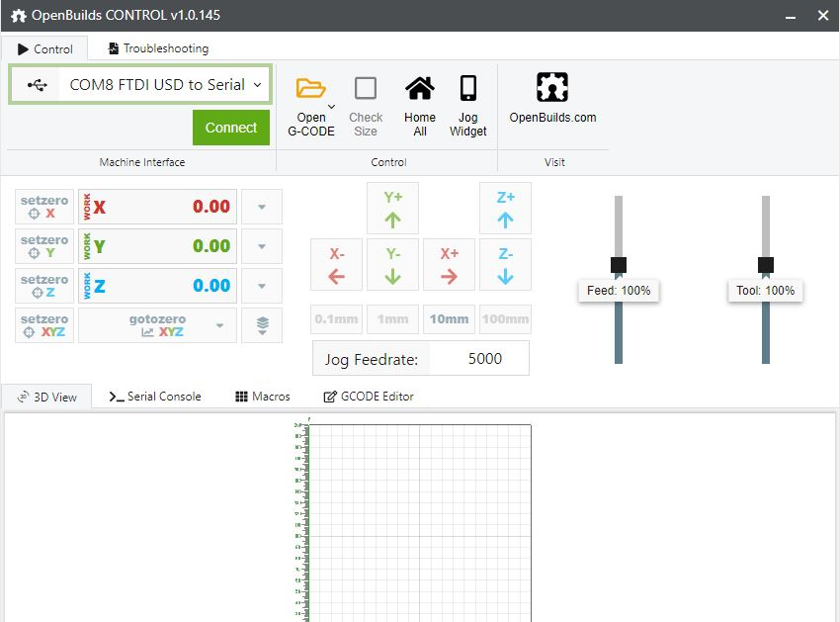Close the OpenBuilds CONTROL window
This screenshot has height=622, width=840.
[x=823, y=16]
